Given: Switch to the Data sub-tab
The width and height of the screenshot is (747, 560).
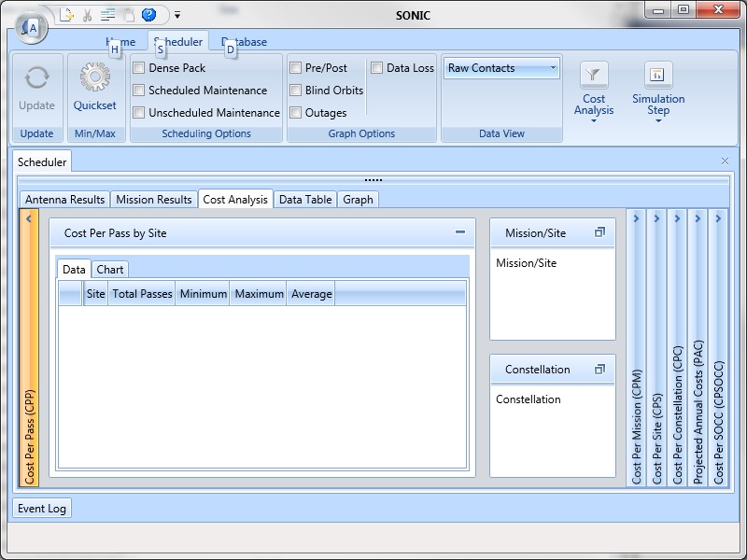Looking at the screenshot, I should [x=74, y=270].
